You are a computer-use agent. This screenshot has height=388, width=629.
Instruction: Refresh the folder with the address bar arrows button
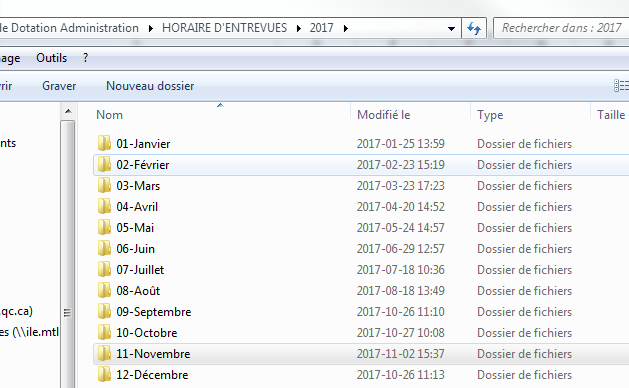coord(474,28)
